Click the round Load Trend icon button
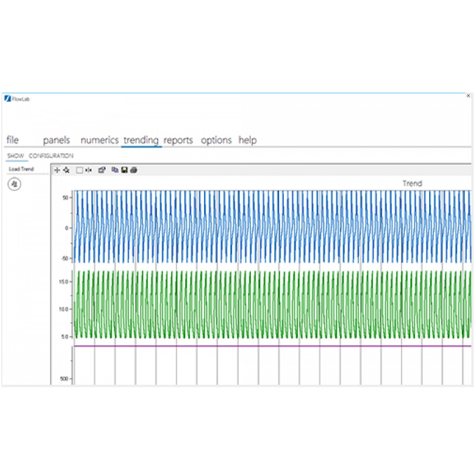This screenshot has height=472, width=476. [x=15, y=184]
